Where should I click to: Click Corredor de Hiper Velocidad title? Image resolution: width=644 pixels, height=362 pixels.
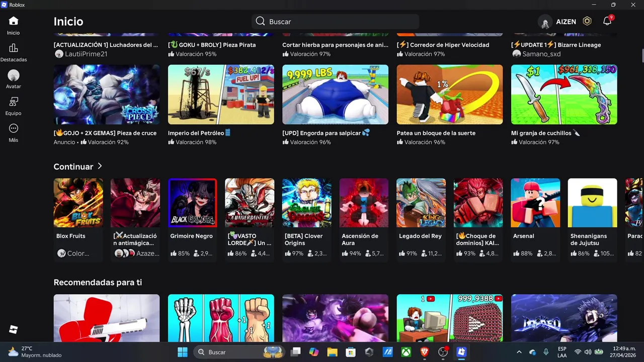tap(443, 45)
